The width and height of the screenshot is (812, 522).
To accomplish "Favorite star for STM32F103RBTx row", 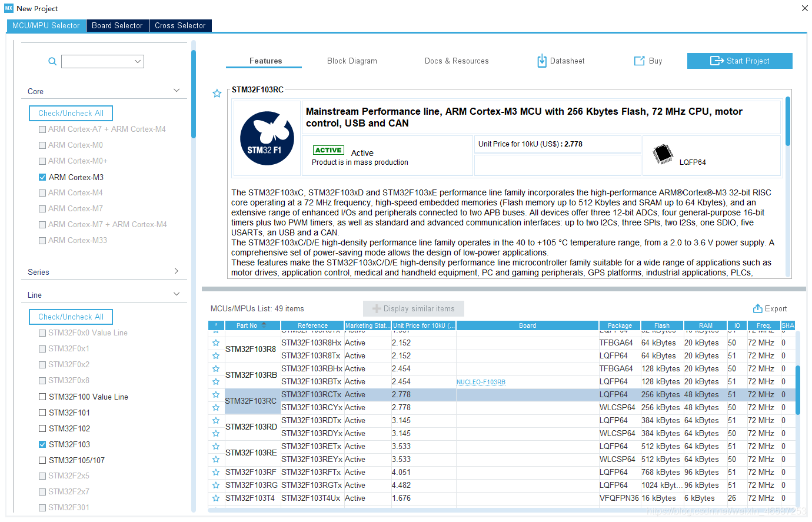I will pos(216,382).
